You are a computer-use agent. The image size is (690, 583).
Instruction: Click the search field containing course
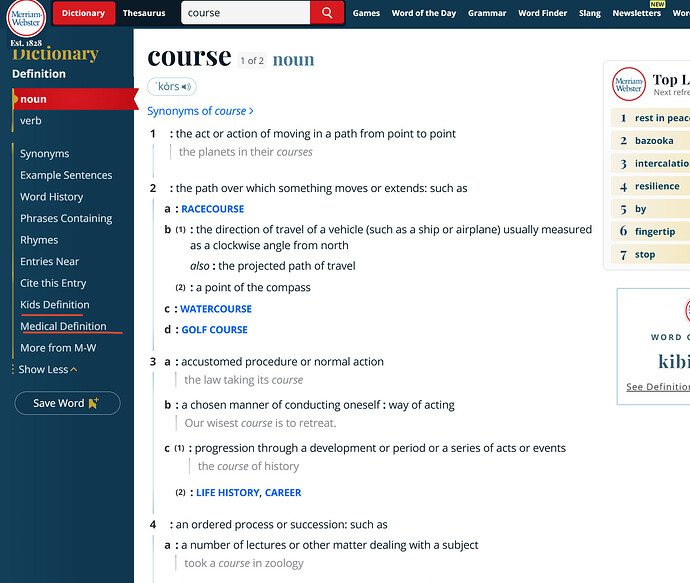tap(246, 13)
